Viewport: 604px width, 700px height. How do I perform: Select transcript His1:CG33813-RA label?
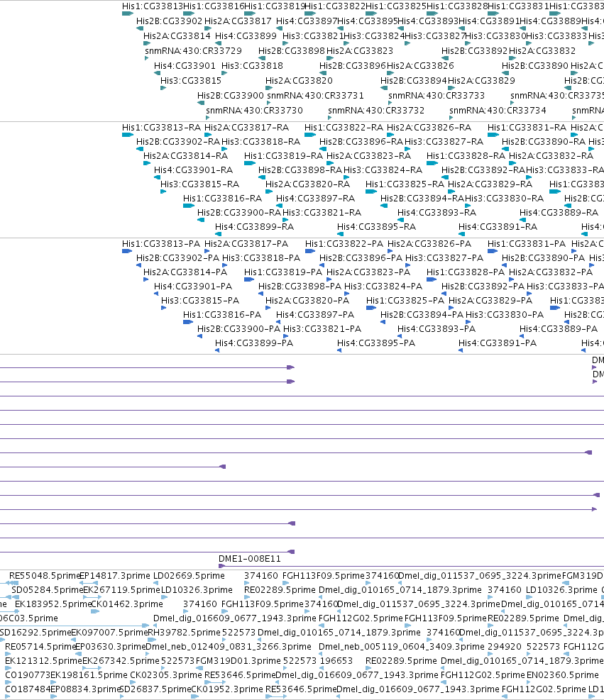[161, 128]
